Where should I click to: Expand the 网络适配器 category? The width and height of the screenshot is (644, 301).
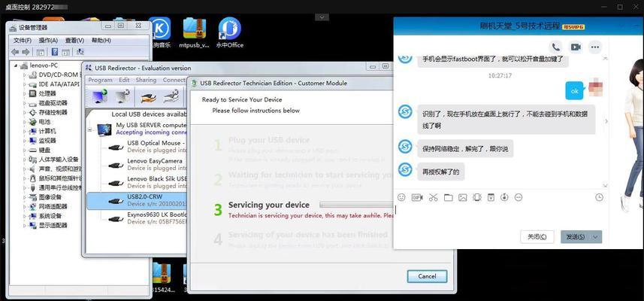[24, 207]
